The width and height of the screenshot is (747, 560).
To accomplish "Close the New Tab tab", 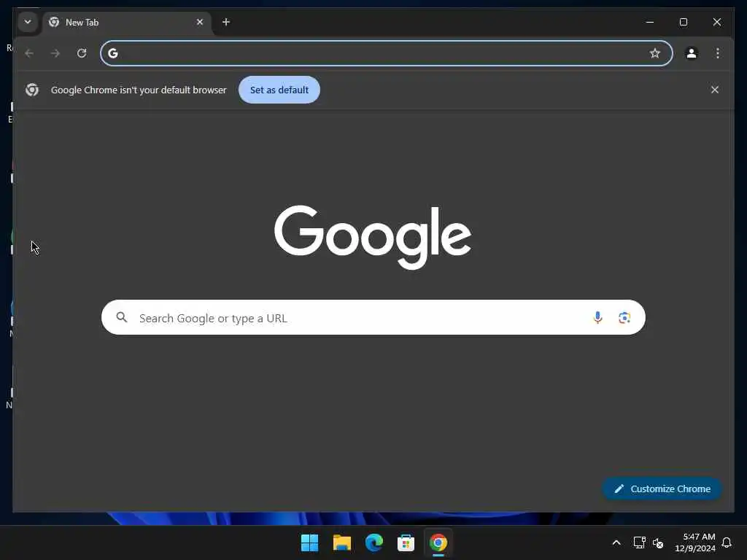I will (200, 22).
